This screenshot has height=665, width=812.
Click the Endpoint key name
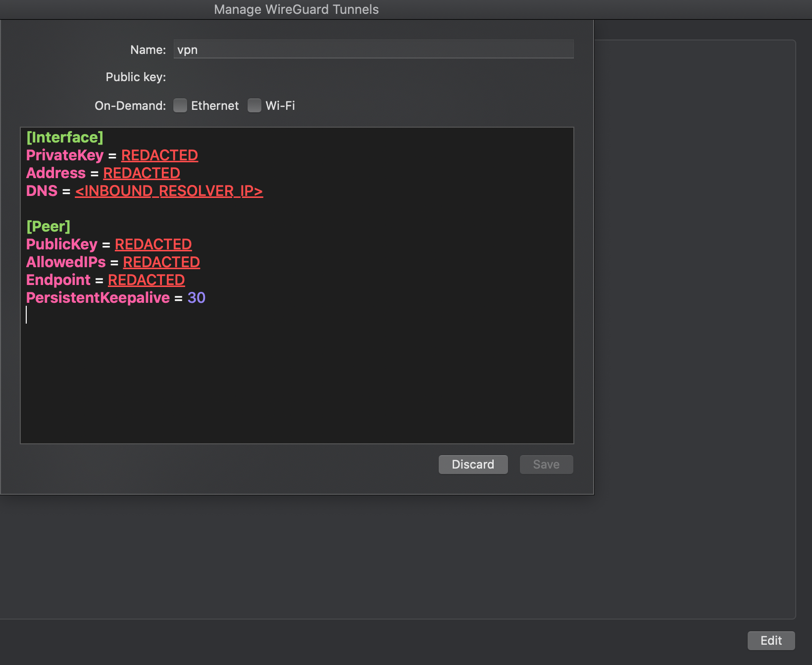(58, 280)
